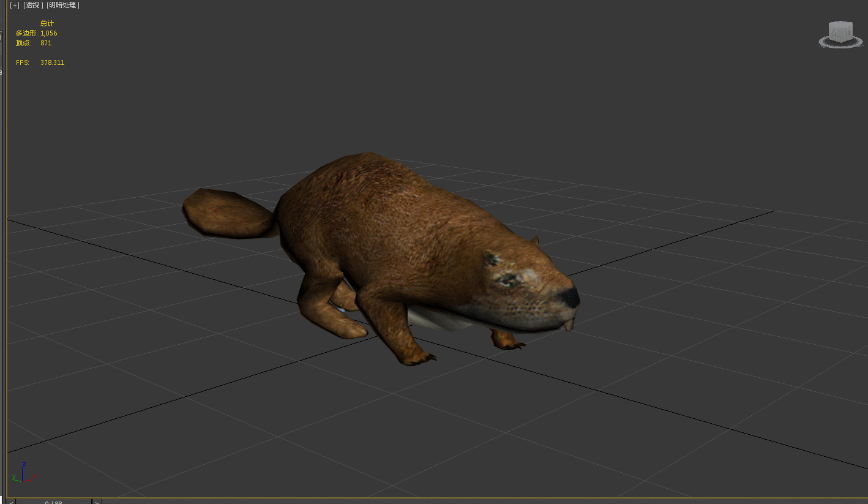Image resolution: width=868 pixels, height=504 pixels.
Task: Open the 透视 perspective view menu
Action: coord(34,5)
